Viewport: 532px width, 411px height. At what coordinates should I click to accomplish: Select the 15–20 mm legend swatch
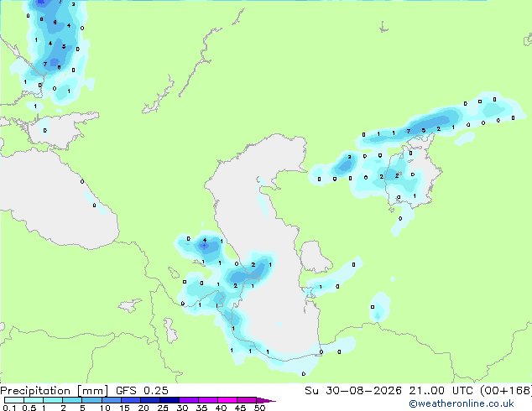pyautogui.click(x=130, y=400)
